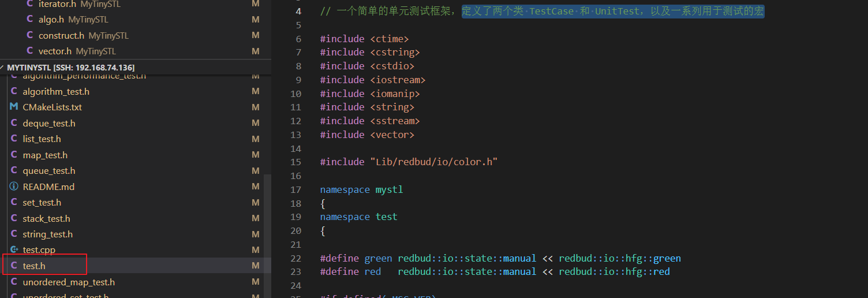Open the string_test.h file
Image resolution: width=868 pixels, height=298 pixels.
point(47,234)
